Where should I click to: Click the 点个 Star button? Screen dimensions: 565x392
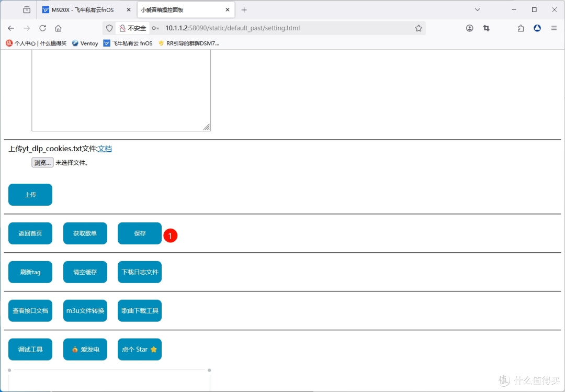[140, 349]
